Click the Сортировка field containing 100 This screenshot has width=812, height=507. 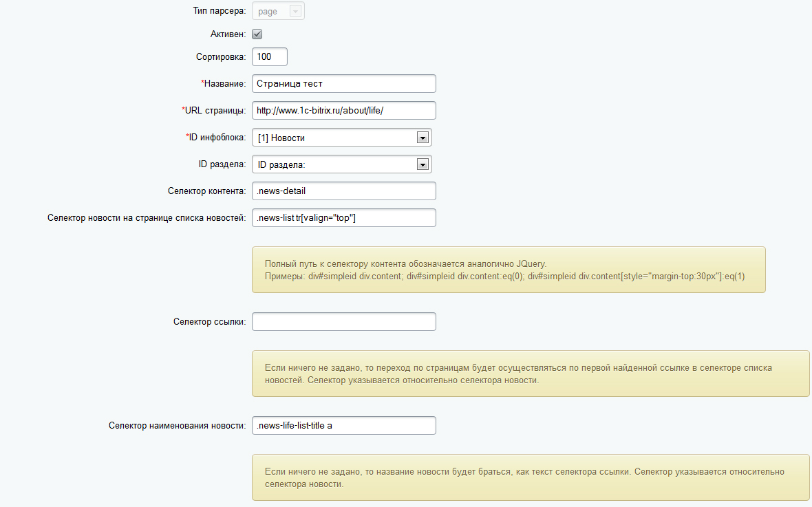click(269, 57)
